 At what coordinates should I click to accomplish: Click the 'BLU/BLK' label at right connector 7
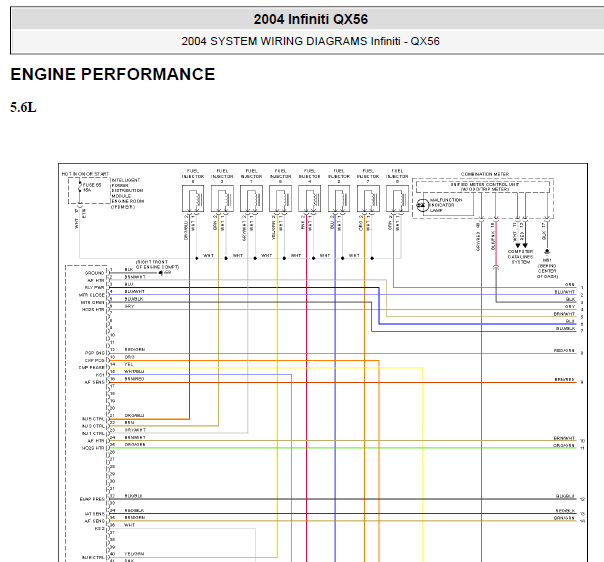[x=565, y=329]
